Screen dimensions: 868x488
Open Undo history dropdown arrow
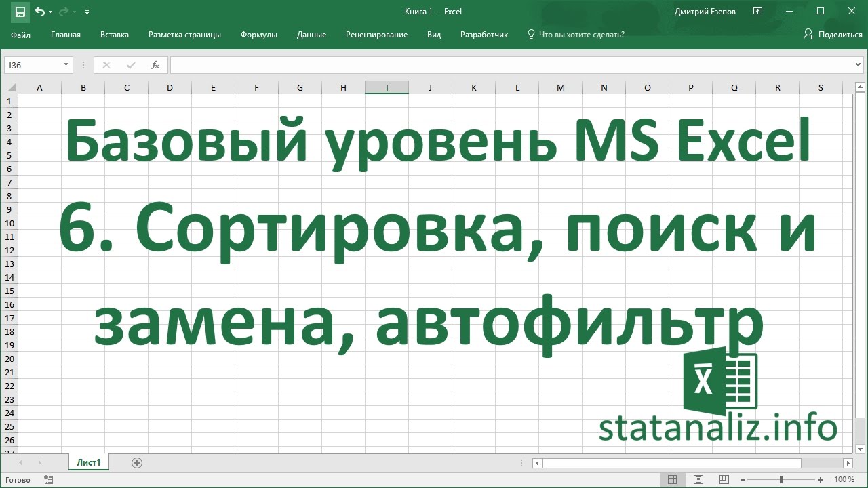[50, 12]
